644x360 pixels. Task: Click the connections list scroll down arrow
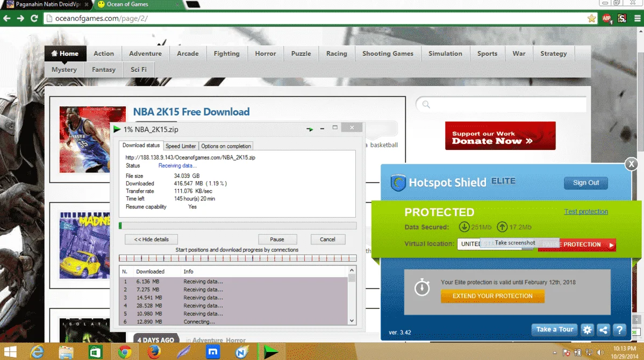pos(352,321)
